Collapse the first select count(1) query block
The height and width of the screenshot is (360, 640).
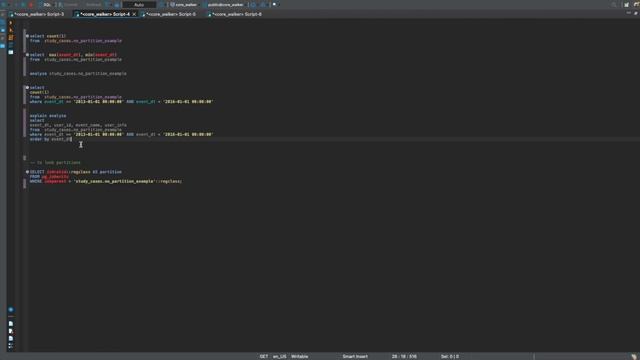coord(27,36)
